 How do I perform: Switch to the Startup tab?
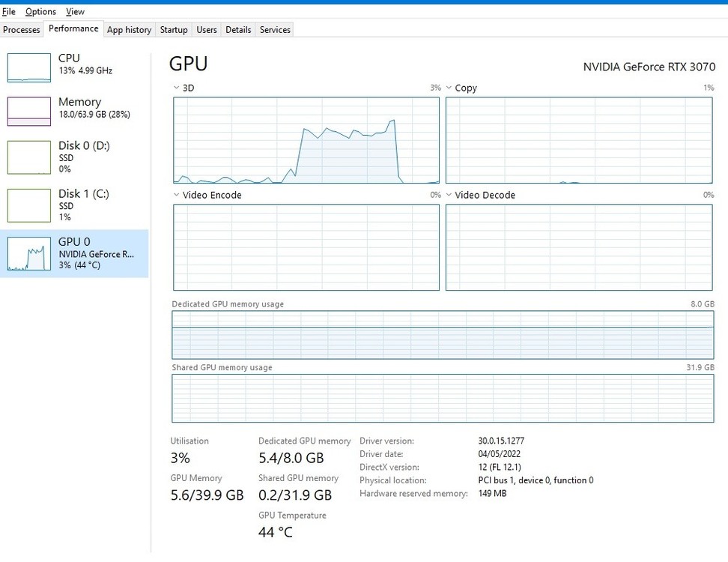[x=174, y=30]
